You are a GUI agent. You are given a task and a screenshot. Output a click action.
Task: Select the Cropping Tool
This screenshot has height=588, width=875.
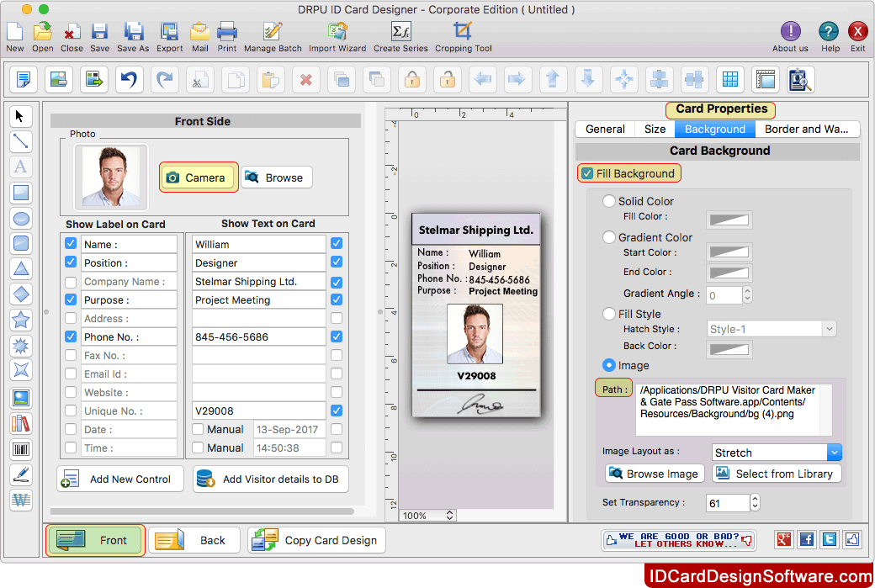tap(464, 37)
